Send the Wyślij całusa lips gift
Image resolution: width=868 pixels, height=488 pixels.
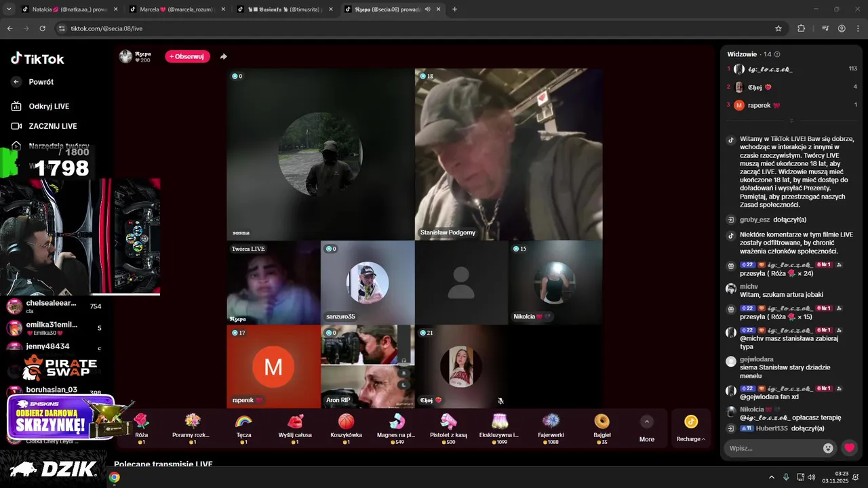pos(295,428)
